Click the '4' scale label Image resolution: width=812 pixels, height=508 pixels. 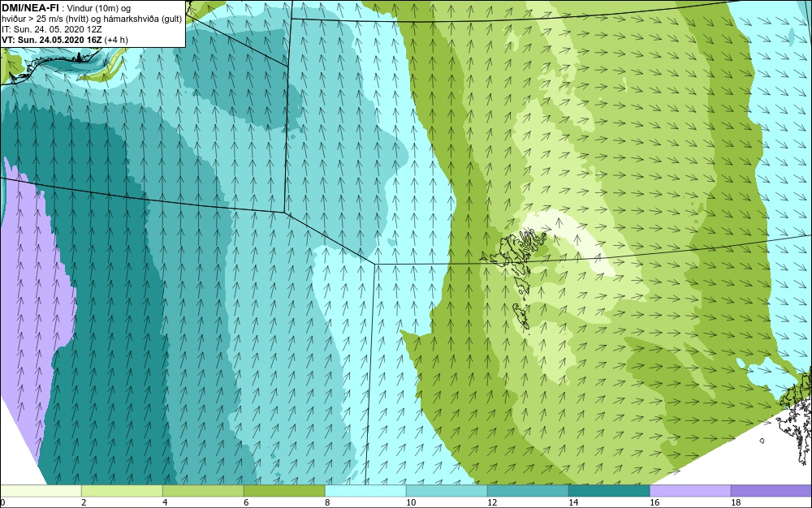[165, 502]
